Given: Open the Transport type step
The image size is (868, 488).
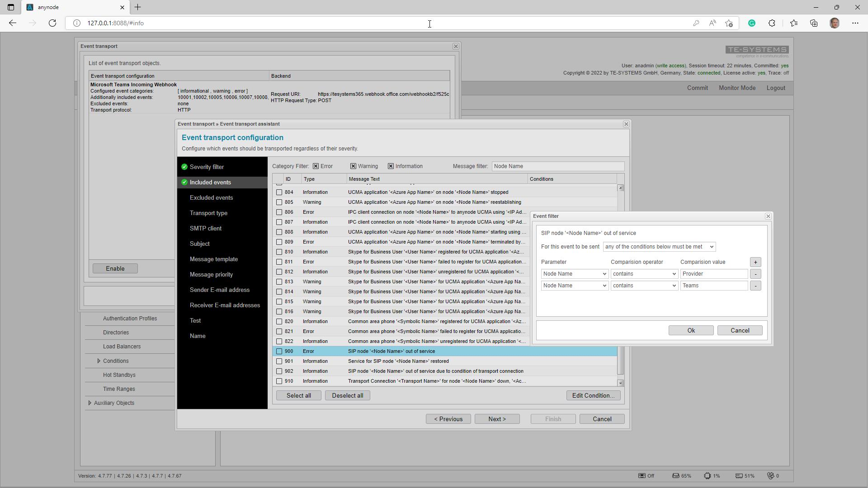Looking at the screenshot, I should [208, 213].
